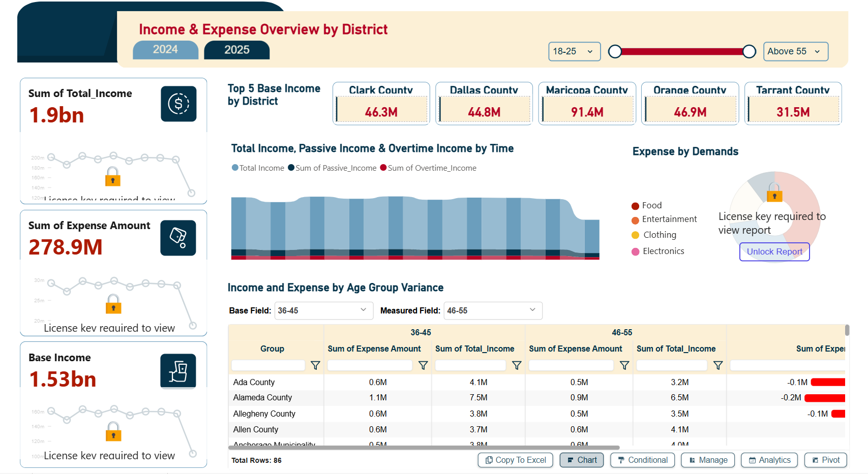Click the 1.9bn Total Income value
Viewport: 868px width, 474px height.
tap(56, 115)
